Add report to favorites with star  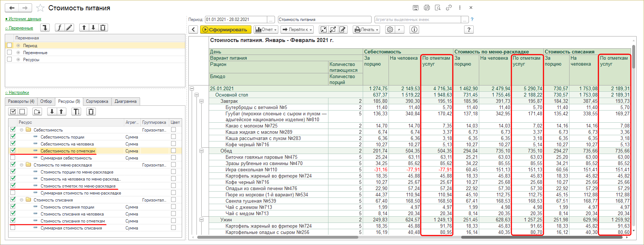[x=41, y=8]
